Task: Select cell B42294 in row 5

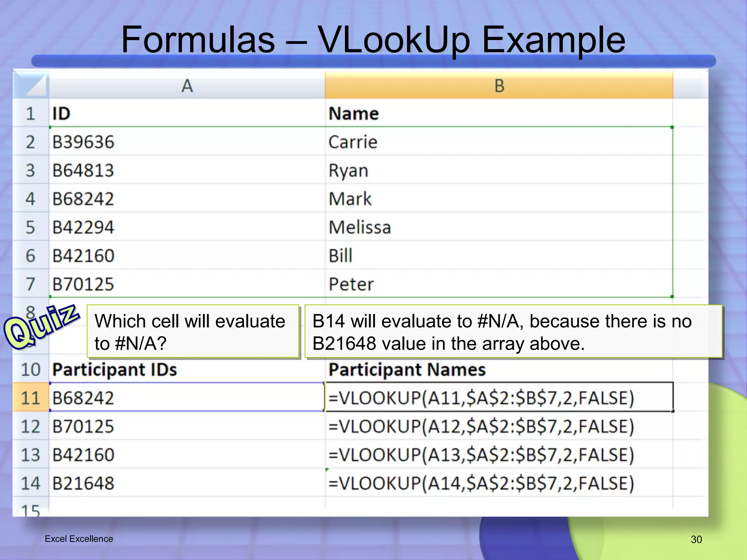Action: (187, 227)
